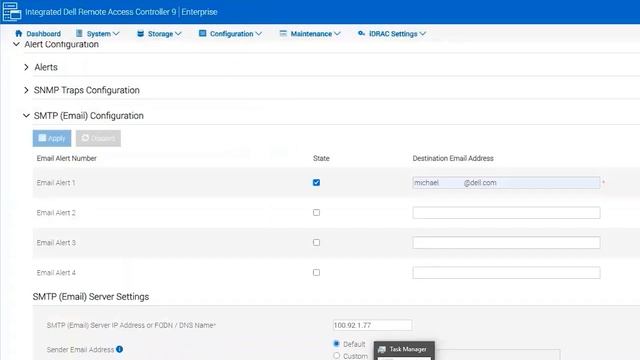This screenshot has width=640, height=360.
Task: Click the Alert Configuration heading text
Action: [x=62, y=44]
